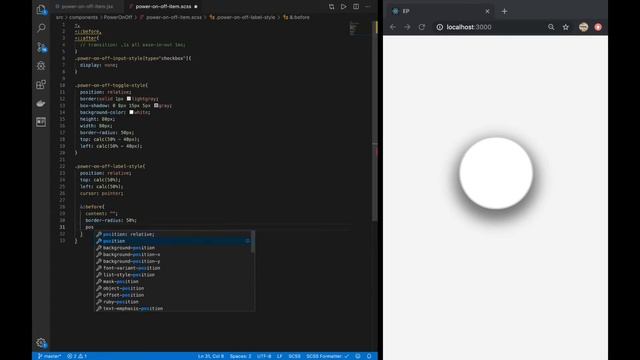
Task: Show details arrow on selected position suggestion
Action: click(x=247, y=241)
